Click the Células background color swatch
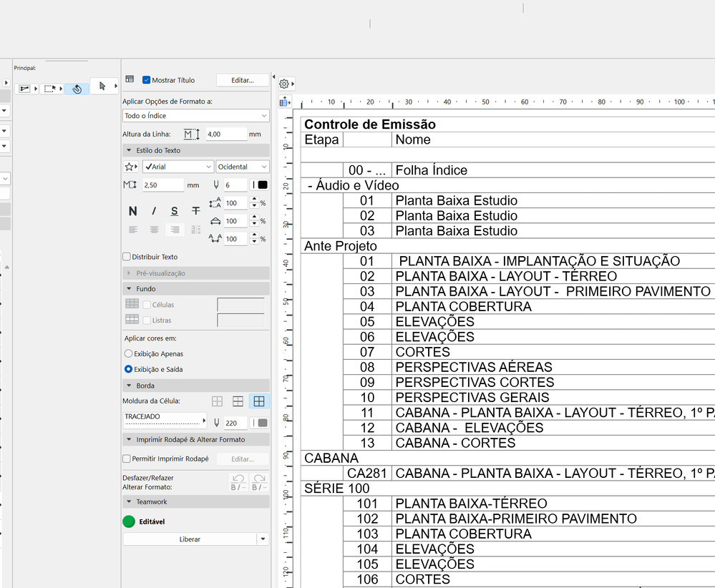Screen dimensions: 715x588 [x=240, y=305]
